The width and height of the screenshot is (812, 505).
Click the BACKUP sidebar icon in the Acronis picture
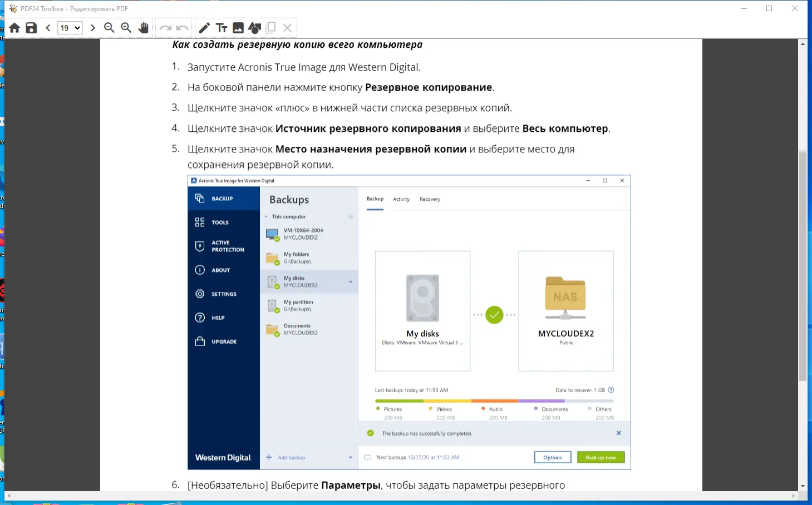[x=200, y=199]
